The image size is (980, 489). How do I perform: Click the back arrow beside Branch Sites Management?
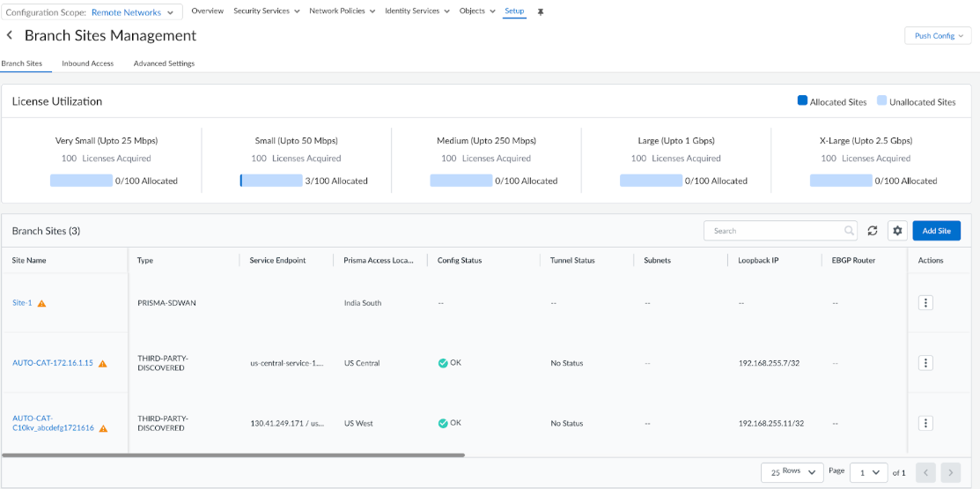click(x=10, y=35)
